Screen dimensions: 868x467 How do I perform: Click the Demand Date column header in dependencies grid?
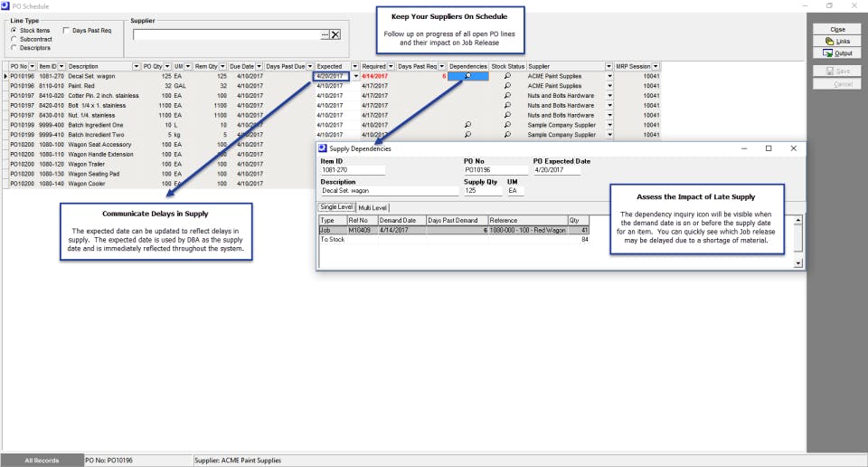[x=401, y=221]
